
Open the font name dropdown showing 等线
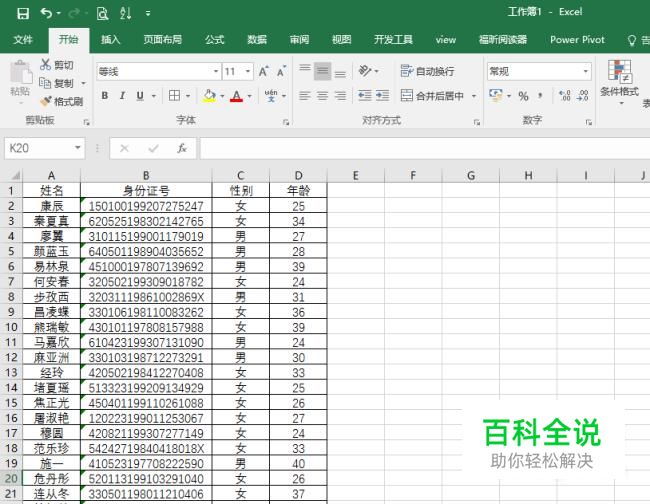pos(216,71)
